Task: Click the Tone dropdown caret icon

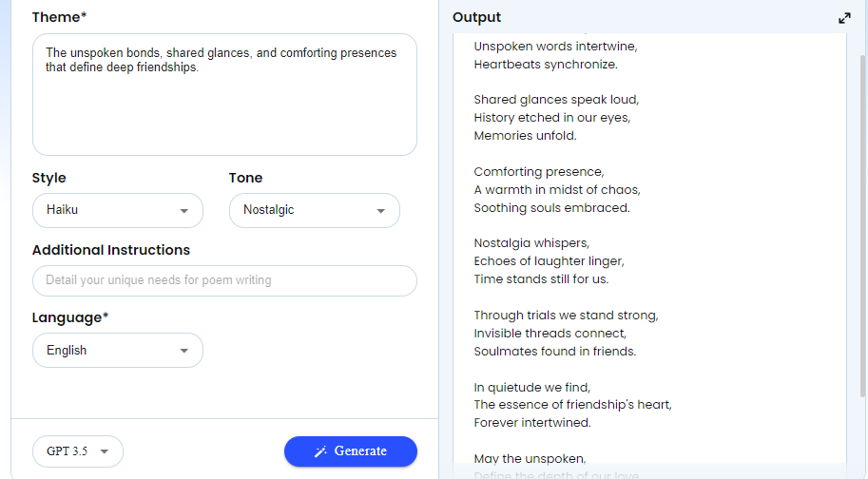Action: (381, 211)
